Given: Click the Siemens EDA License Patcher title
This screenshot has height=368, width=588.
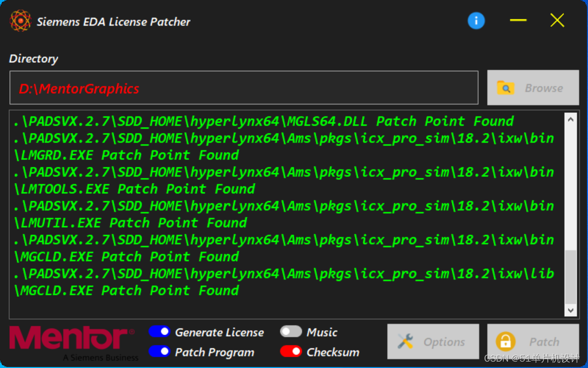Looking at the screenshot, I should pos(114,22).
